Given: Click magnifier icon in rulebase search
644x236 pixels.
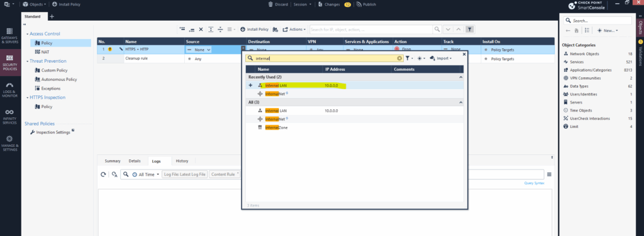Looking at the screenshot, I should tap(438, 29).
